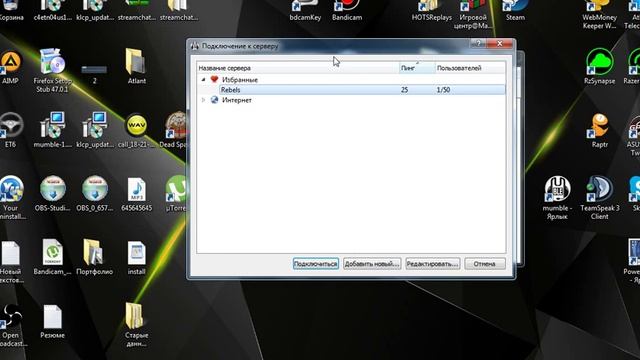The width and height of the screenshot is (640, 360).
Task: Cancel with the Отмена button
Action: pos(484,264)
